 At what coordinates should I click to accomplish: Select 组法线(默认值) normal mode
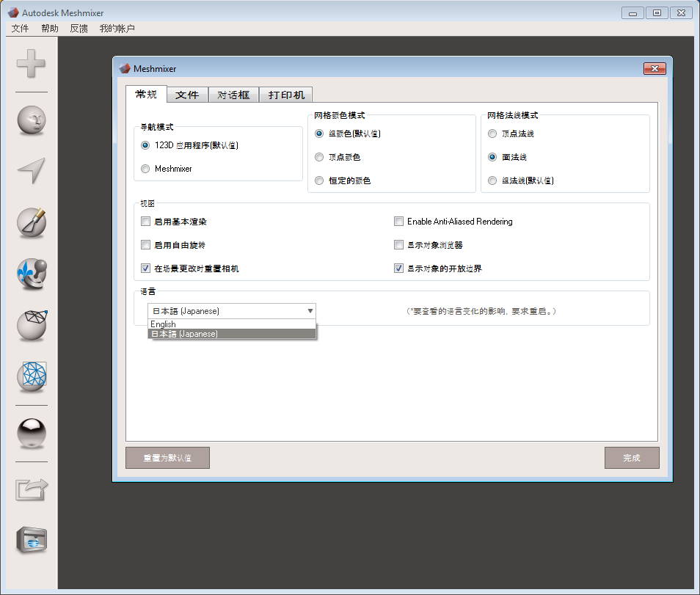click(492, 180)
